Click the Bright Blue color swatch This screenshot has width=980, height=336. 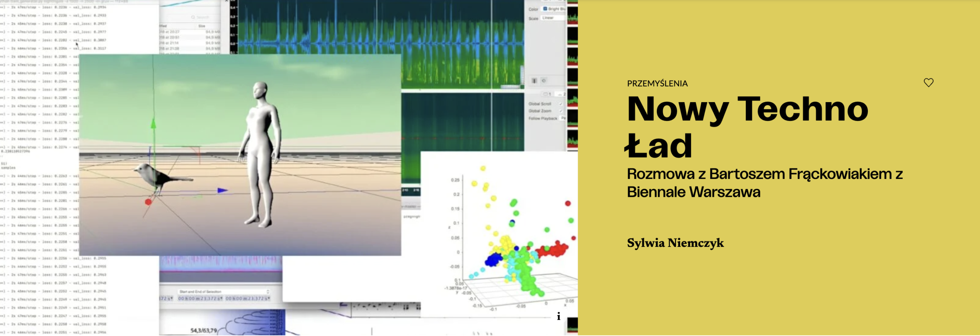(545, 9)
